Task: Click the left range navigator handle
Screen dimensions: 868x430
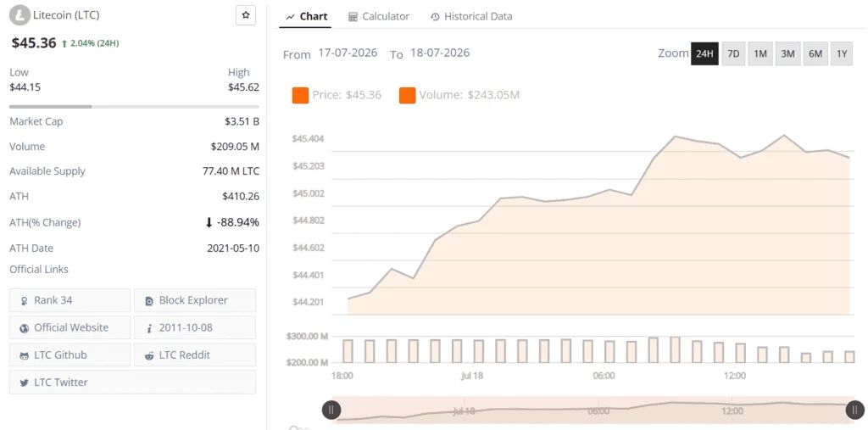Action: point(331,410)
